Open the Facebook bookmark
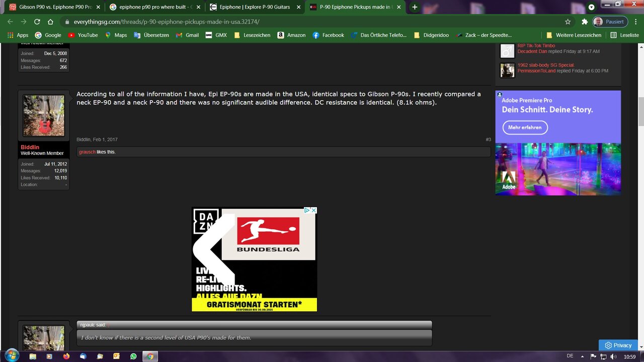 tap(328, 35)
